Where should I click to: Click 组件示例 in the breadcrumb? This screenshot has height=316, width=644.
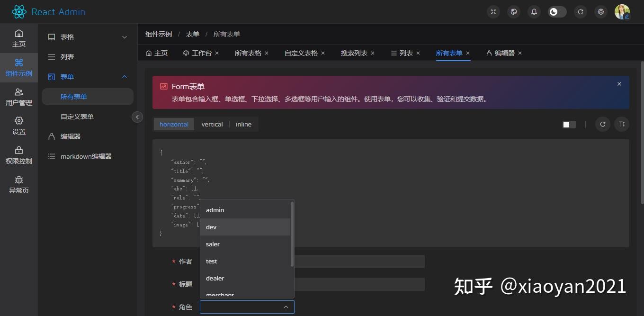coord(158,34)
